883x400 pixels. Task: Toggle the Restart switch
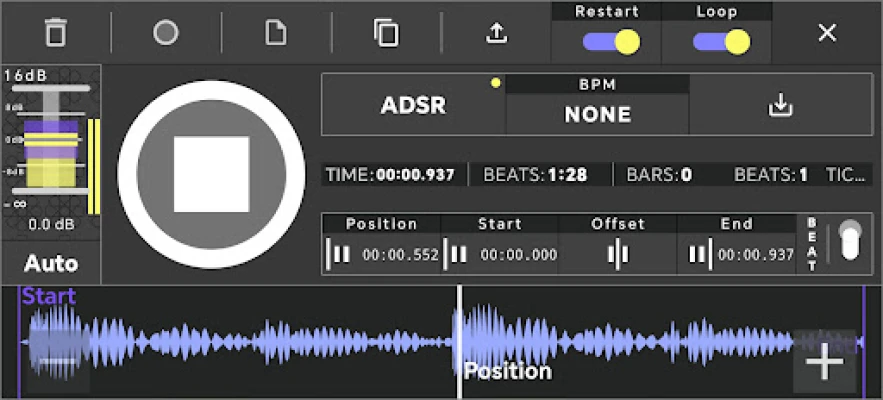click(x=611, y=42)
